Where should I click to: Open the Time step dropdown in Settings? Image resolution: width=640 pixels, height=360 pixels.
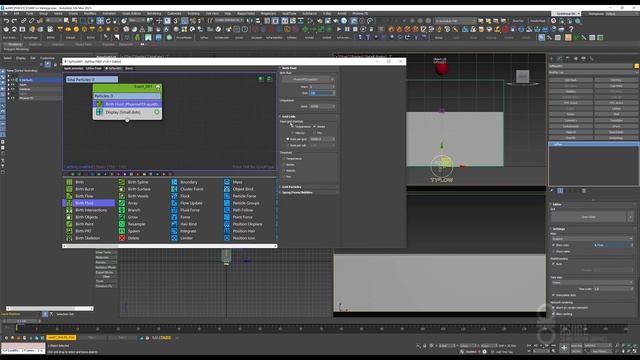click(x=591, y=282)
